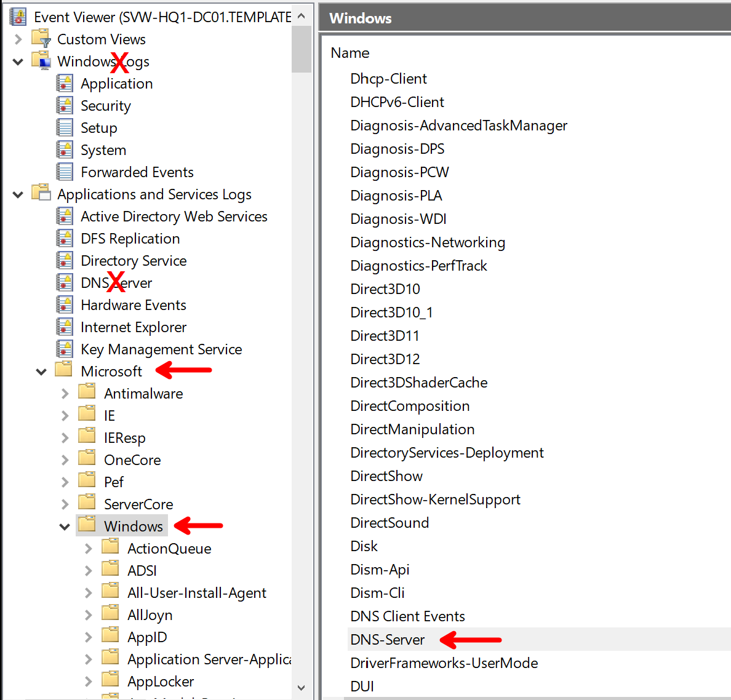Click the tree pane scroll down arrow
The width and height of the screenshot is (731, 700).
(301, 688)
